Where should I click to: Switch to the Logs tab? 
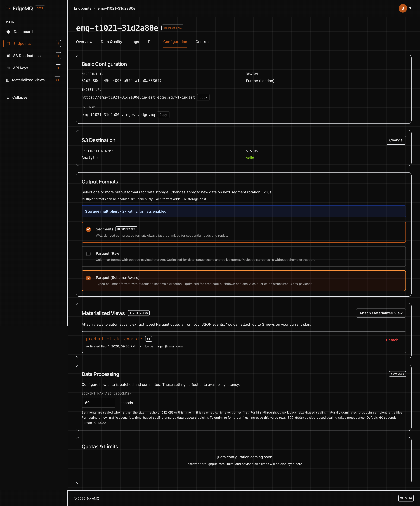135,42
